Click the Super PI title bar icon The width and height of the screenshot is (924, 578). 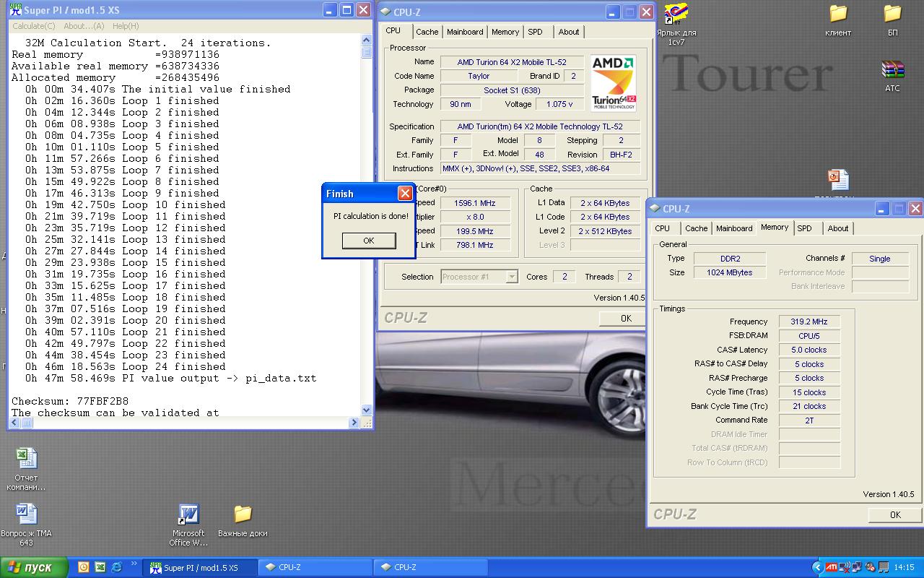tap(15, 10)
